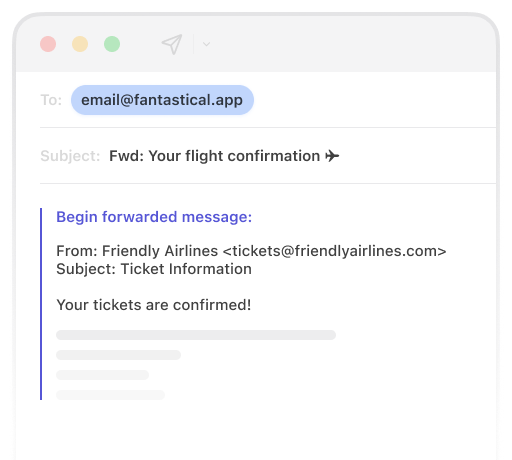Click the Subject: label
Image resolution: width=512 pixels, height=460 pixels.
pos(70,156)
